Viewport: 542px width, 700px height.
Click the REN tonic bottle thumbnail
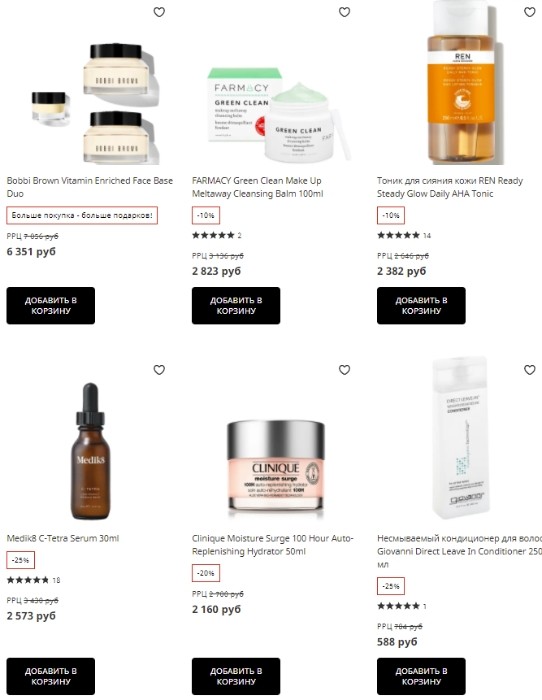pyautogui.click(x=461, y=83)
